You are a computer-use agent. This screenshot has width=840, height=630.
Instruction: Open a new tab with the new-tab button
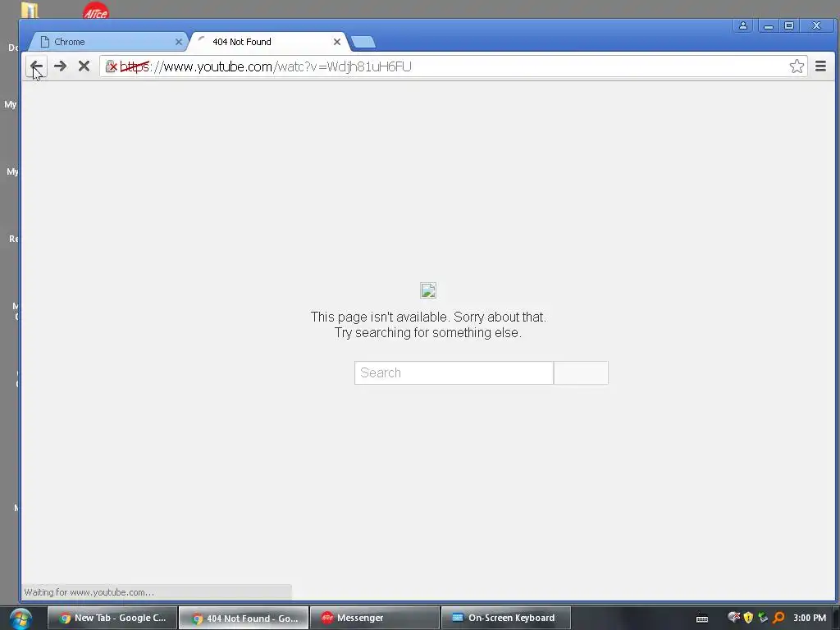tap(363, 43)
